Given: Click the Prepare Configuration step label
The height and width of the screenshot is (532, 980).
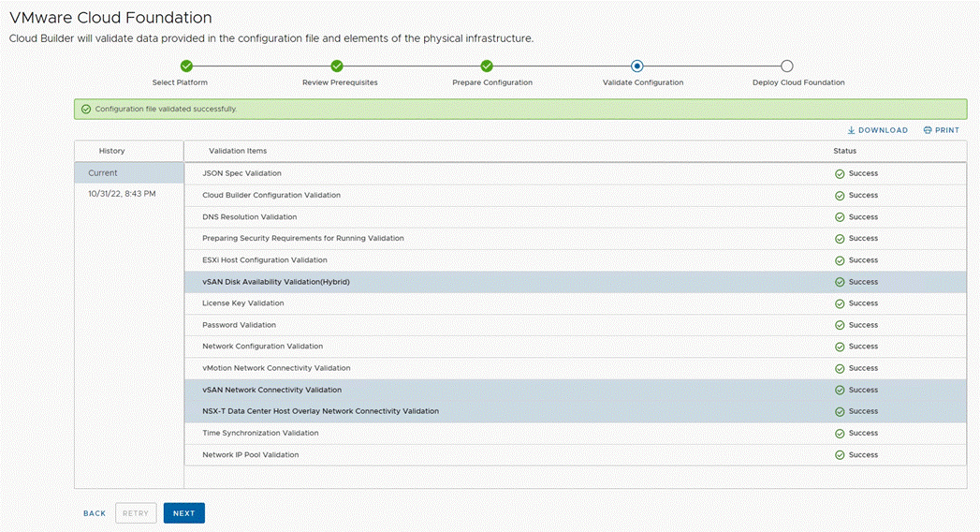Looking at the screenshot, I should (492, 82).
